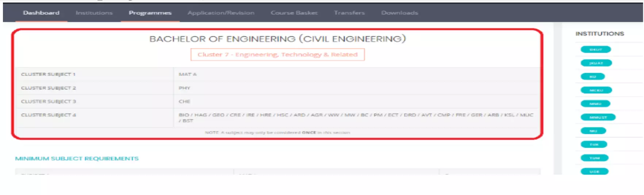644x195 pixels.
Task: Pick the MU institution badge
Action: click(x=593, y=131)
